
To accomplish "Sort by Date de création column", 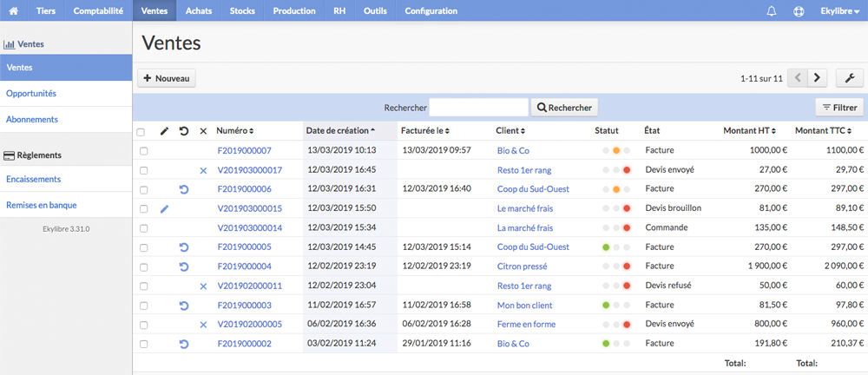I will coord(340,131).
